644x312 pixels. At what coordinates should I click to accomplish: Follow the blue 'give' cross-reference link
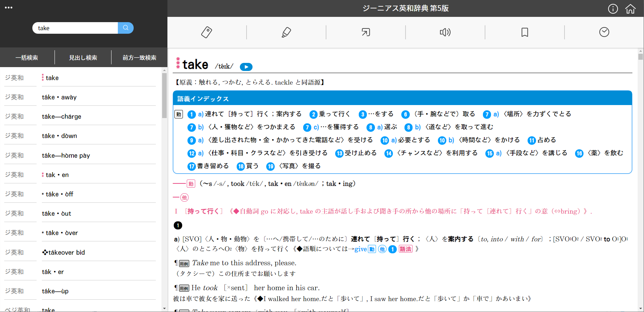[x=361, y=249]
